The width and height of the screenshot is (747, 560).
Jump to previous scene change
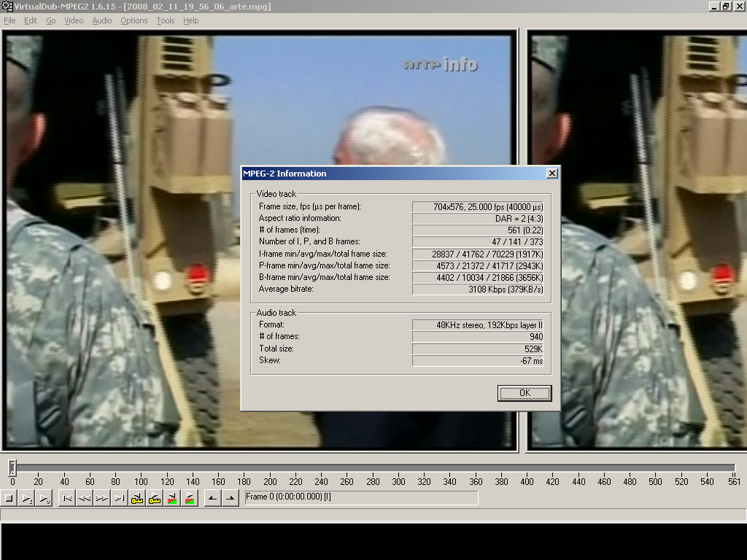click(x=171, y=498)
